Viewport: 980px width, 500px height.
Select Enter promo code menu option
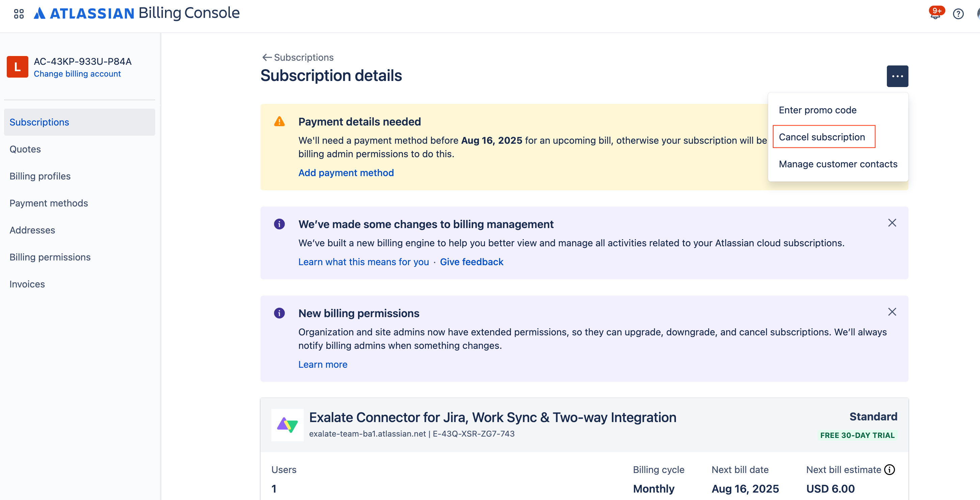817,110
